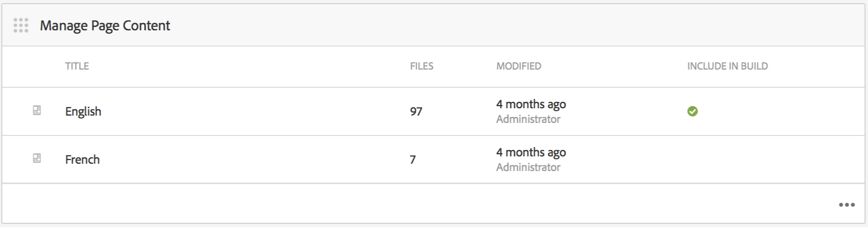Click the INCLUDE IN BUILD column header
Viewport: 868px width, 227px height.
727,66
